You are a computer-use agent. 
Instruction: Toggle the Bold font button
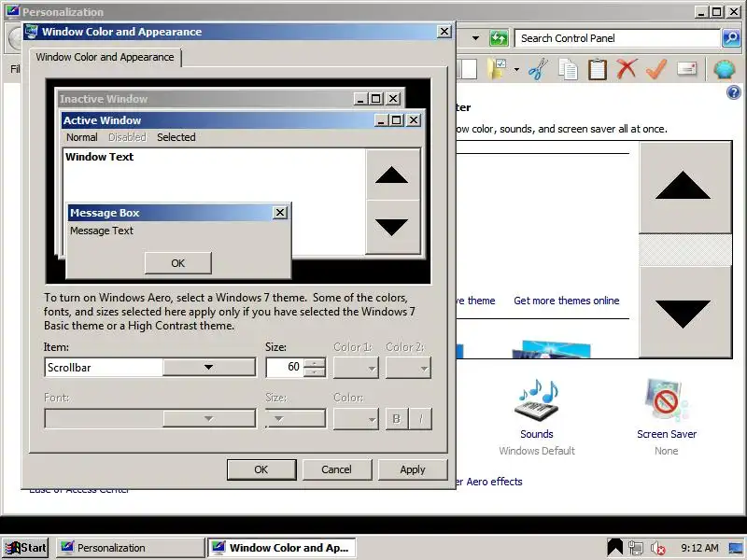396,419
